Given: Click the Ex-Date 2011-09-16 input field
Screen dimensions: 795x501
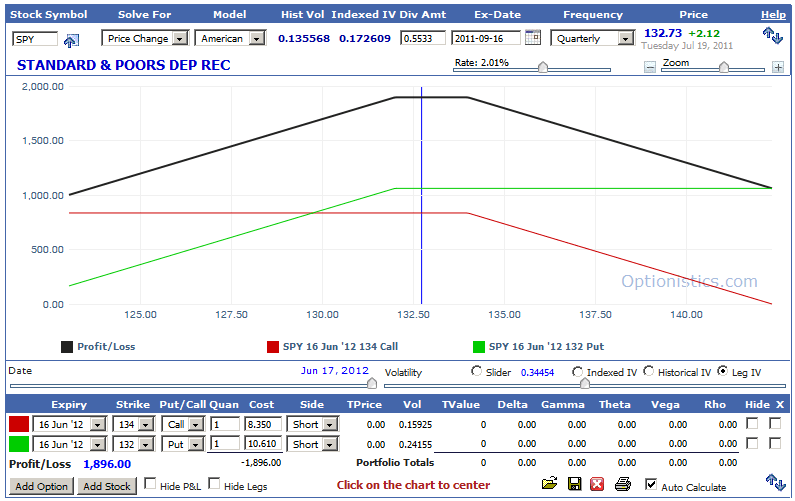Looking at the screenshot, I should click(486, 38).
